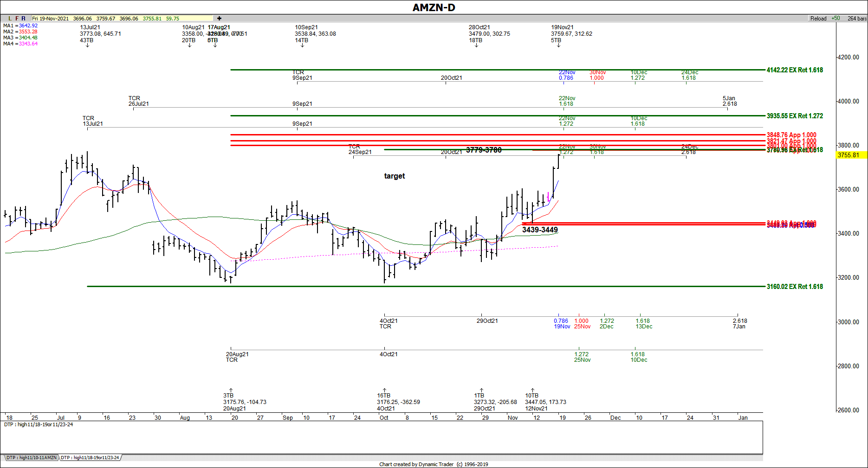Click the AMZN-D chart title
The width and height of the screenshot is (868, 468).
tap(434, 7)
